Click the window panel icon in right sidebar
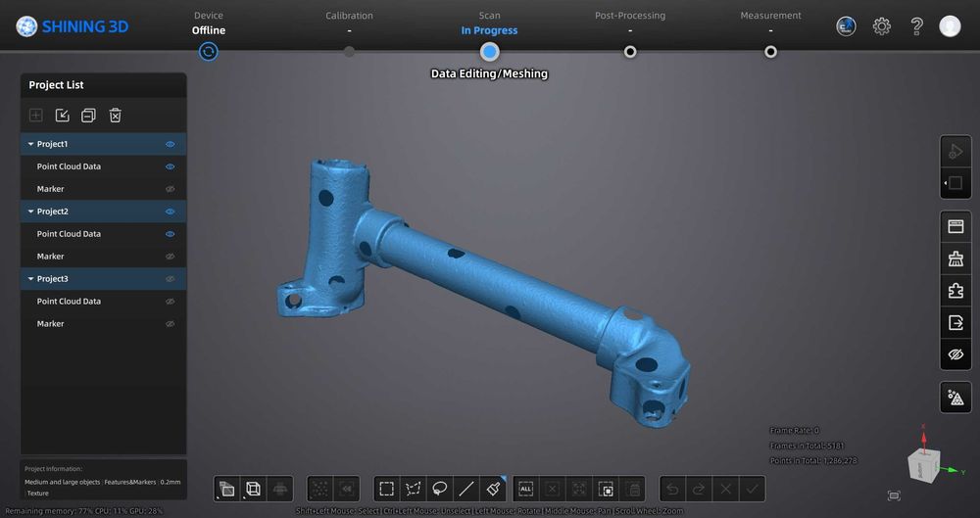Screen dimensions: 980x518 point(955,226)
